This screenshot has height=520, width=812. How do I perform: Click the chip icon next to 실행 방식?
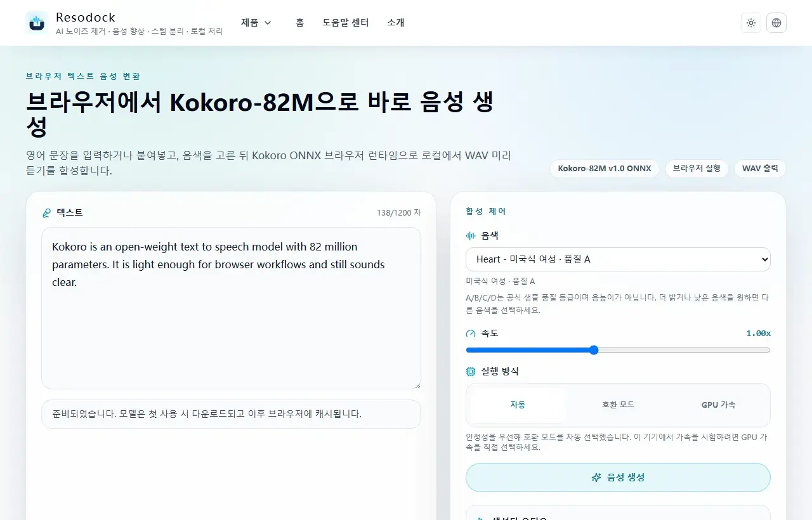[471, 372]
